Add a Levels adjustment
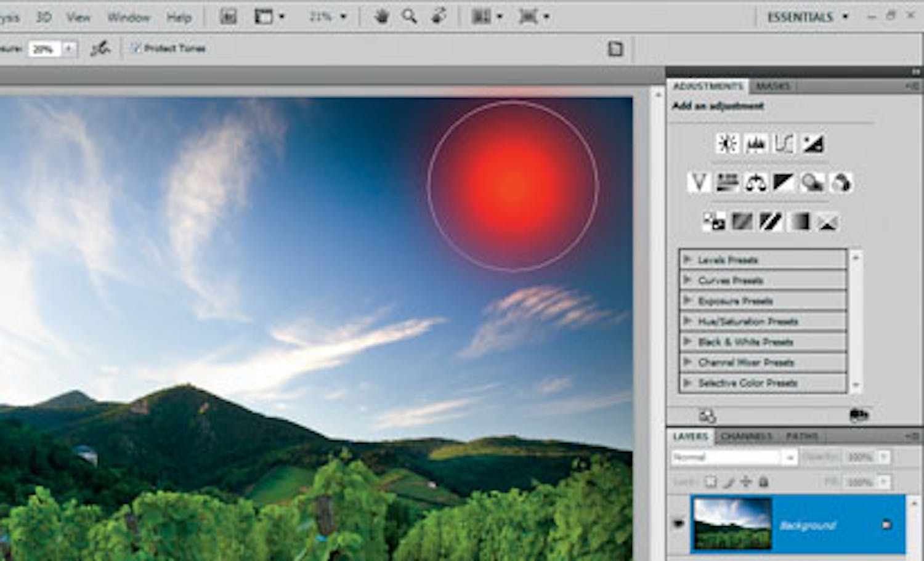The width and height of the screenshot is (924, 561). coord(755,144)
